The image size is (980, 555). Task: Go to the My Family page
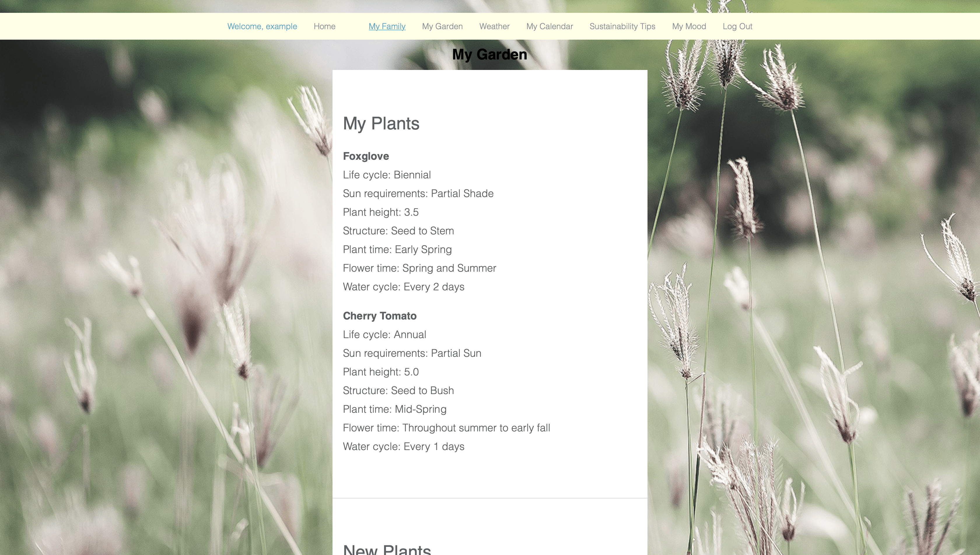(387, 26)
